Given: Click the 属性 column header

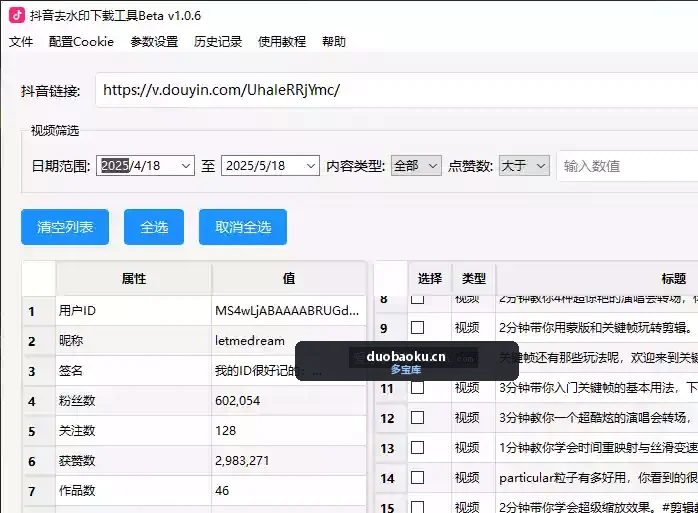Looking at the screenshot, I should 134,279.
